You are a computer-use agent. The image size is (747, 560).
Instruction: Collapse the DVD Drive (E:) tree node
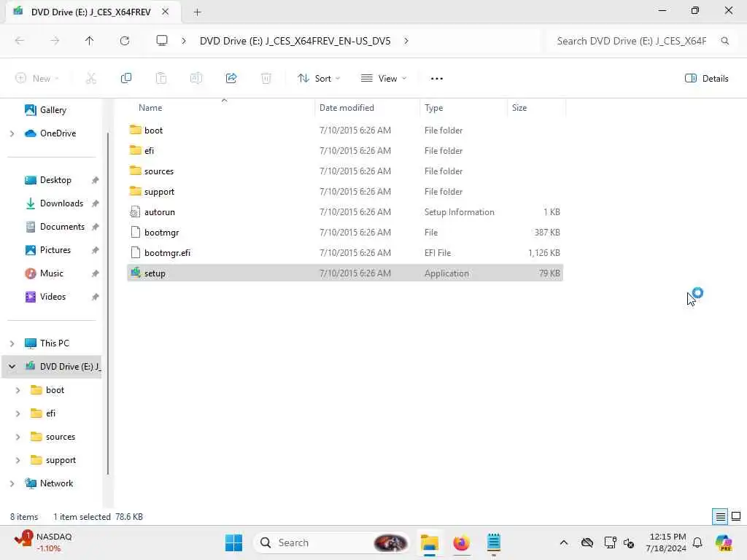click(x=12, y=367)
